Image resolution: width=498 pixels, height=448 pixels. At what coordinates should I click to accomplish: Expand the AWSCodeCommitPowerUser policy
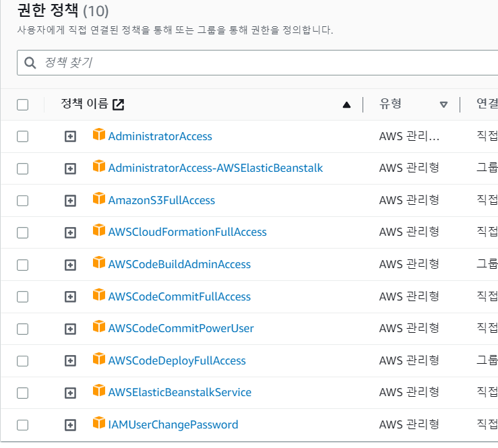[70, 329]
